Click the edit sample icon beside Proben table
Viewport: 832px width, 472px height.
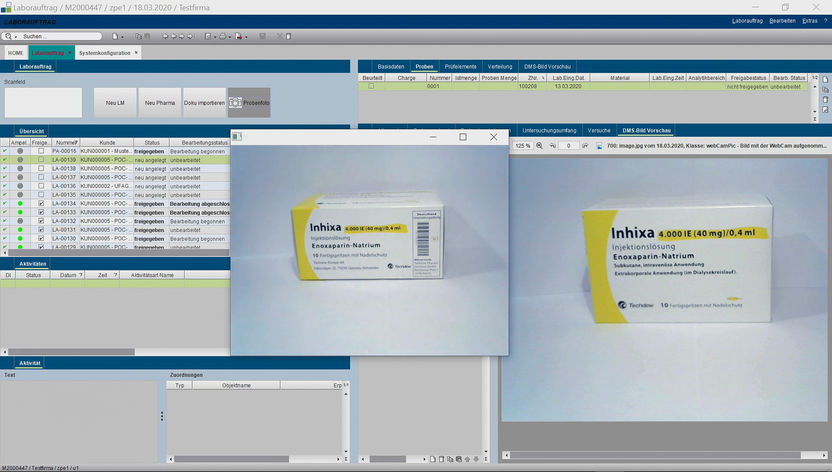click(x=825, y=110)
